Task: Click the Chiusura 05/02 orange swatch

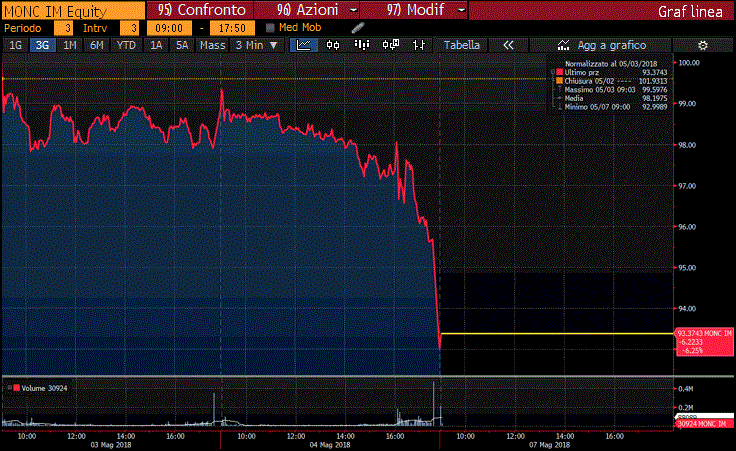Action: tap(559, 81)
